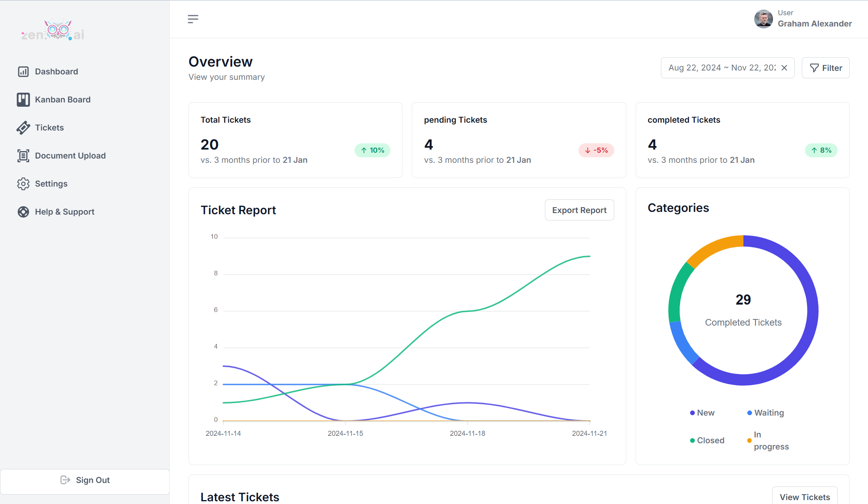This screenshot has height=504, width=868.
Task: Clear the selected date range
Action: pos(784,68)
